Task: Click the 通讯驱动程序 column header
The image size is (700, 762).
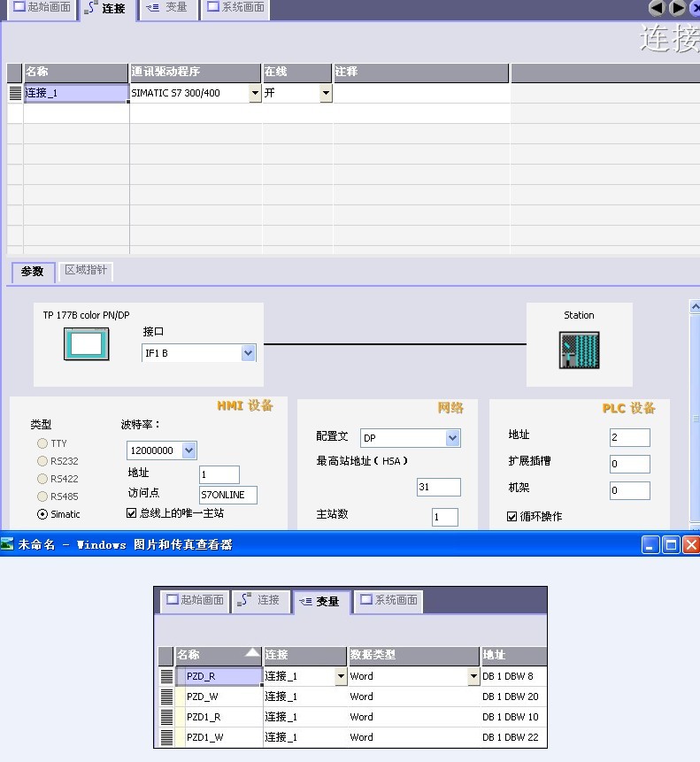Action: pos(196,72)
